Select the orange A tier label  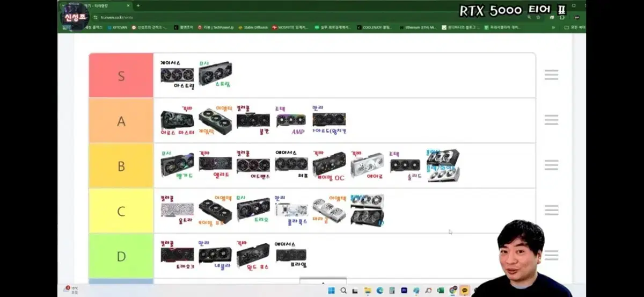[121, 121]
